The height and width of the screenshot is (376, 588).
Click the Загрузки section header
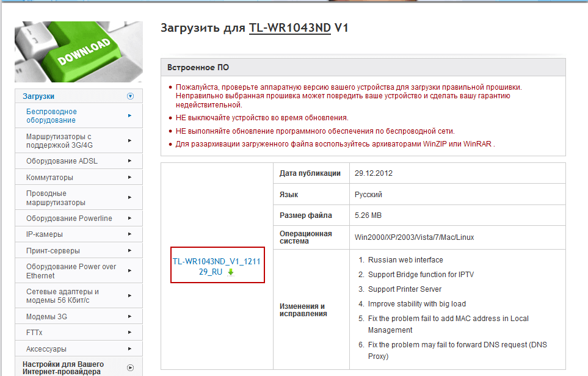tap(38, 96)
